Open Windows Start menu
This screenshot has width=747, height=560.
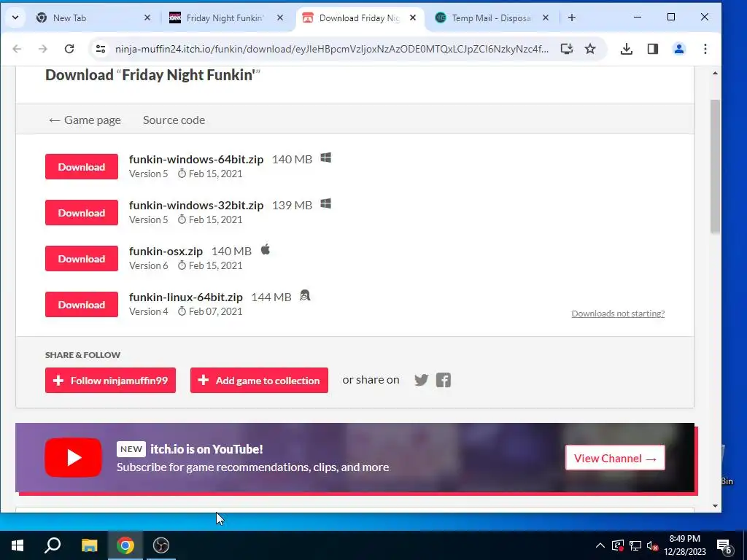tap(18, 545)
